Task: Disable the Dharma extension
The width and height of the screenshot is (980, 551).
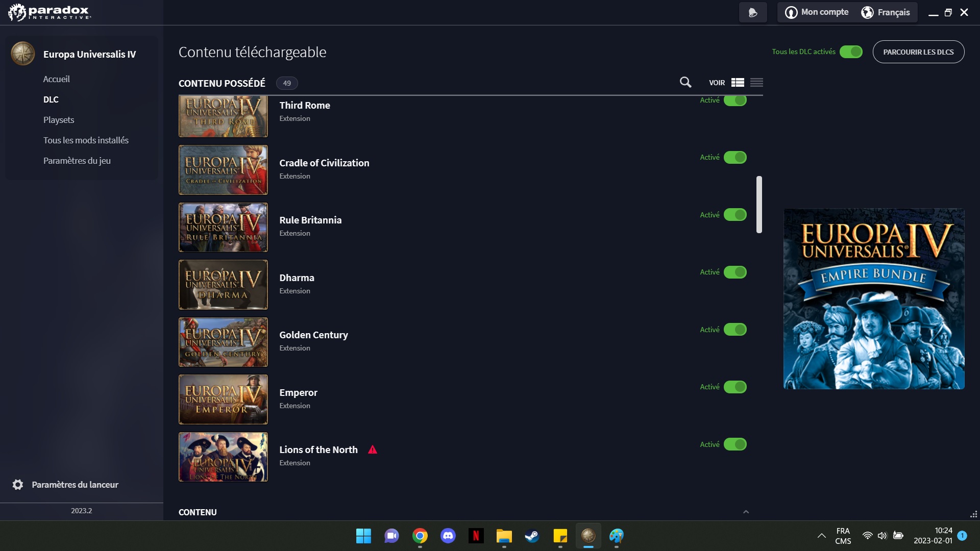Action: [x=735, y=272]
